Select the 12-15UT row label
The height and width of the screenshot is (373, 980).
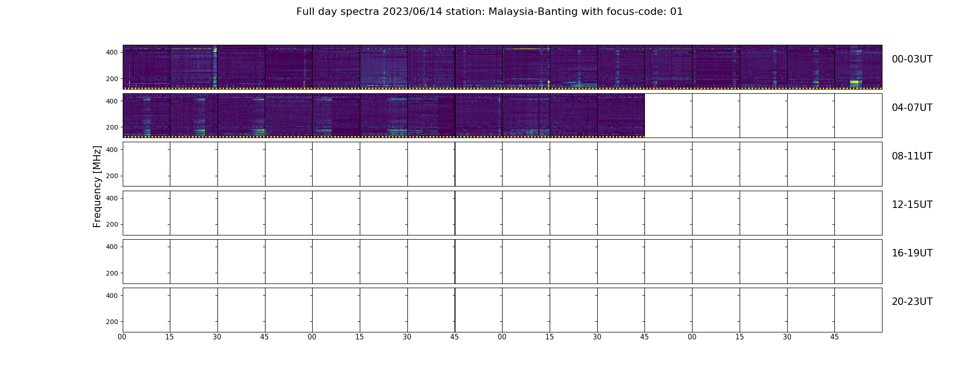[912, 205]
